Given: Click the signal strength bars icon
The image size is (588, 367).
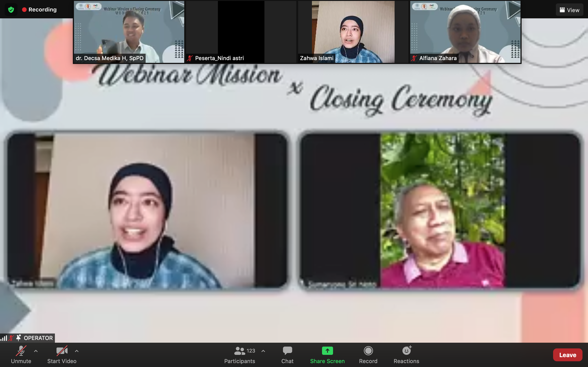Looking at the screenshot, I should click(4, 338).
